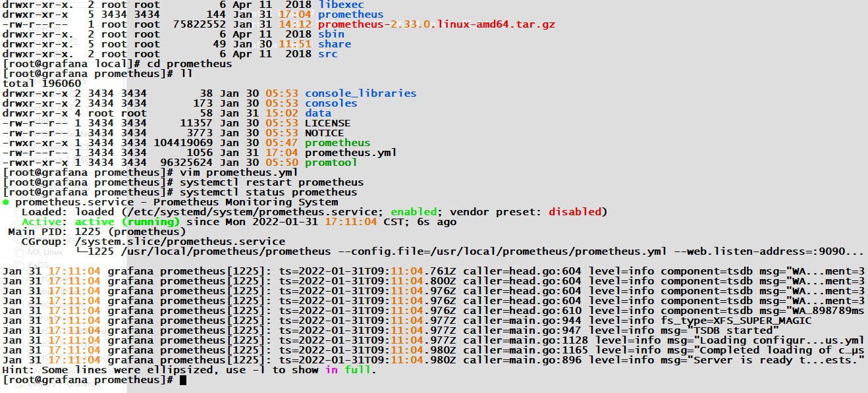Click the 'fs_type=XFS_SUPER_MAGIC' log text

tap(736, 321)
